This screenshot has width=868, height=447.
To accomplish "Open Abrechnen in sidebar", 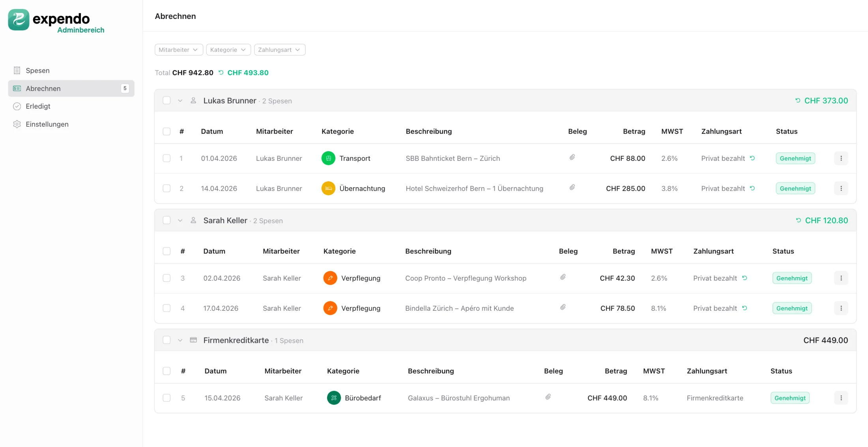I will (x=71, y=88).
